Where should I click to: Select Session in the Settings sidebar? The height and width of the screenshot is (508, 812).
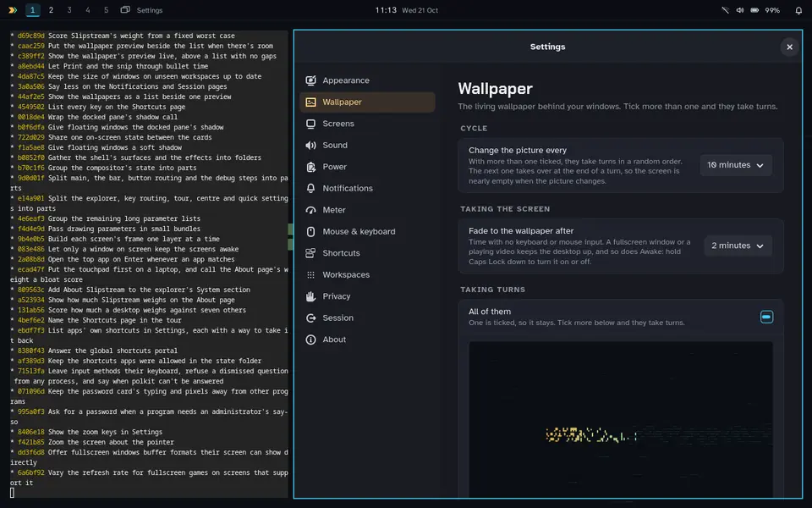(367, 317)
